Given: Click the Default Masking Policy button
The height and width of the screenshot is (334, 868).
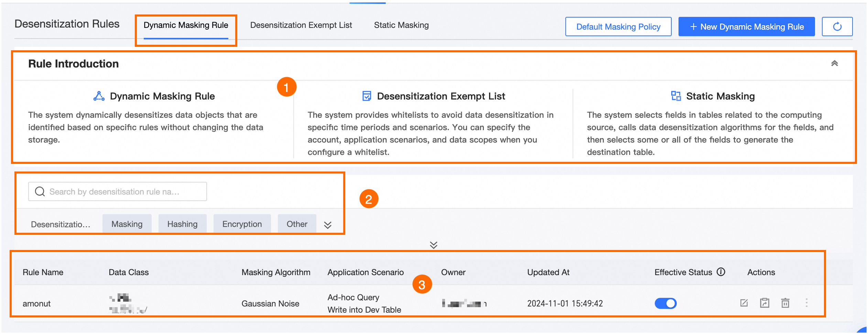Looking at the screenshot, I should tap(618, 27).
